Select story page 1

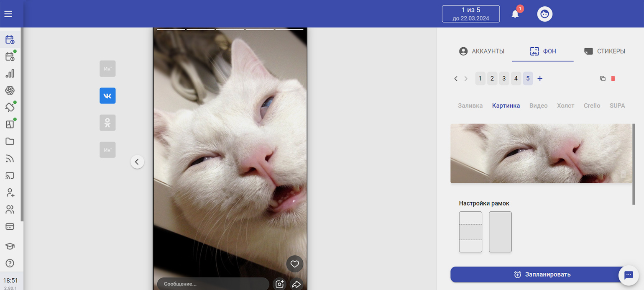pos(480,79)
